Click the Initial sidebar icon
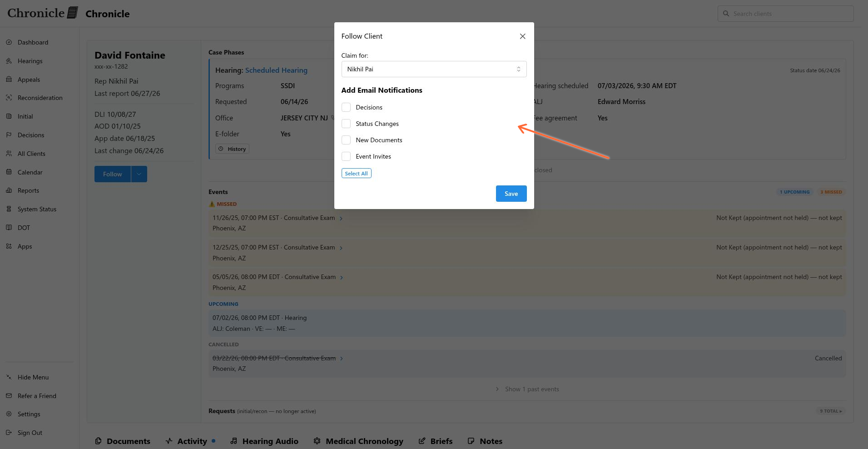Screen dimensions: 868x449 point(9,116)
